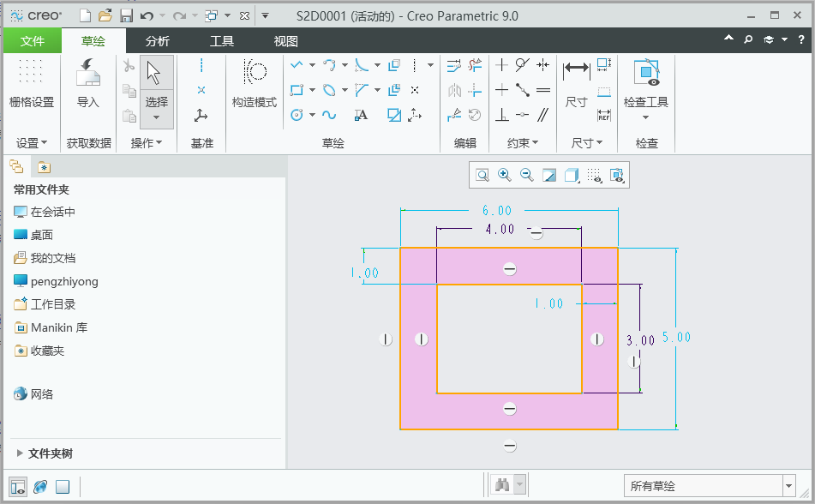Pick the Chamfer sketch tool
The height and width of the screenshot is (504, 815).
click(362, 90)
